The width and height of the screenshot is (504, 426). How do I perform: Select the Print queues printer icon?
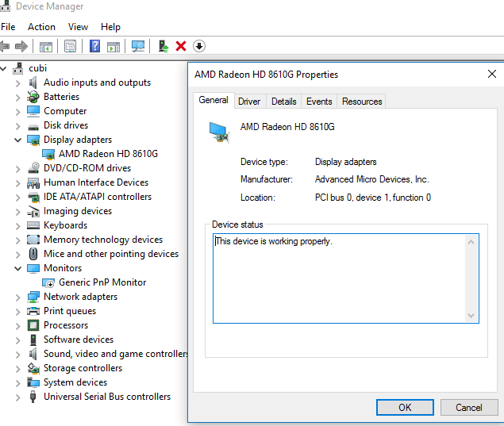point(33,311)
